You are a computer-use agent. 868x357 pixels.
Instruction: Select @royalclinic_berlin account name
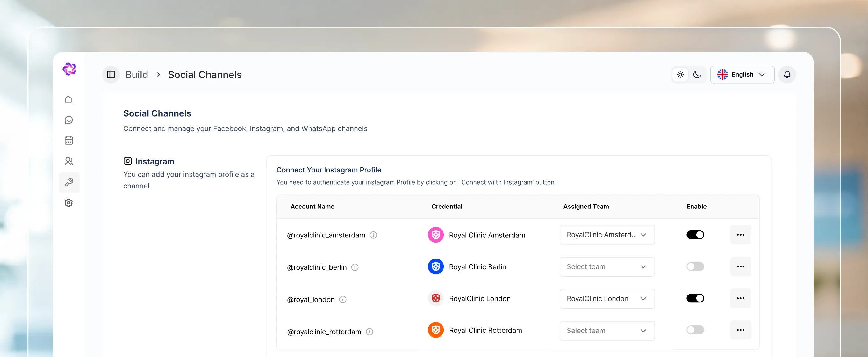pos(317,267)
